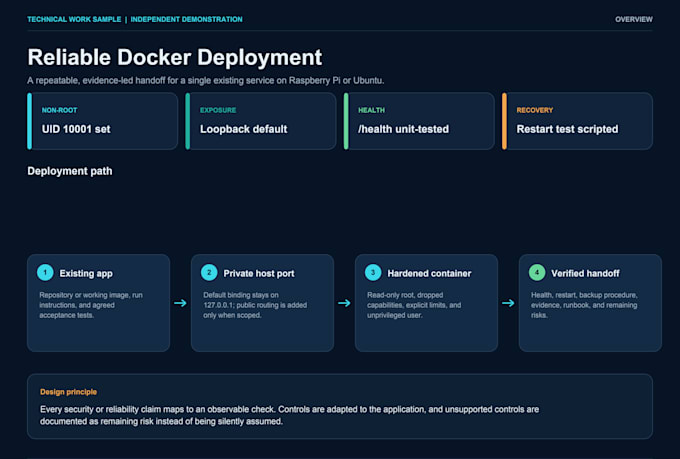Screen dimensions: 680x459
Task: Click the UID 10001 set value
Action: [x=76, y=129]
